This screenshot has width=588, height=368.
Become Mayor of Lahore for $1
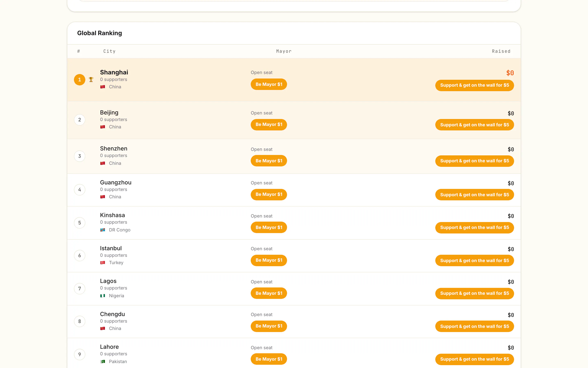click(x=269, y=359)
